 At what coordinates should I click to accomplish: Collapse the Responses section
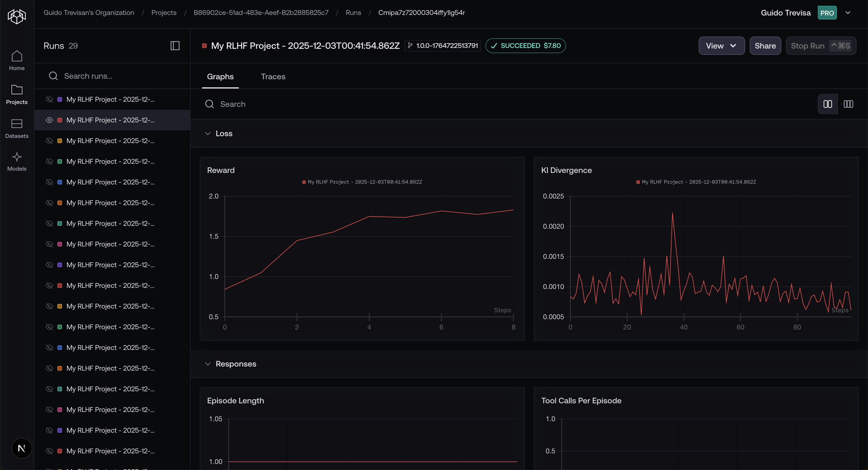pos(208,364)
